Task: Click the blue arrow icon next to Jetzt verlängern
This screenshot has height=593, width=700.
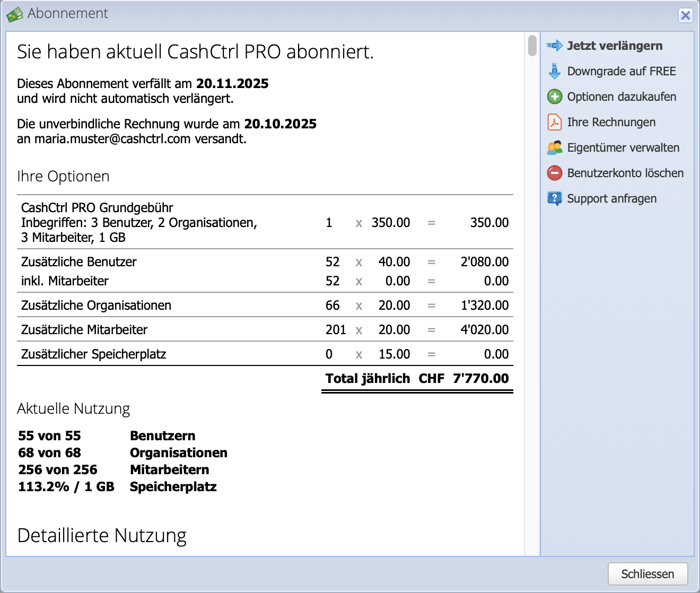Action: point(555,46)
